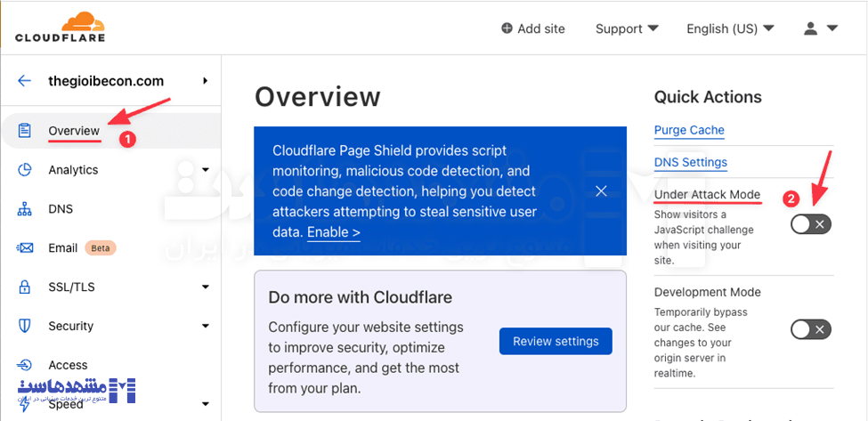Viewport: 868px width, 421px height.
Task: Open the English (US) language dropdown
Action: pyautogui.click(x=730, y=28)
